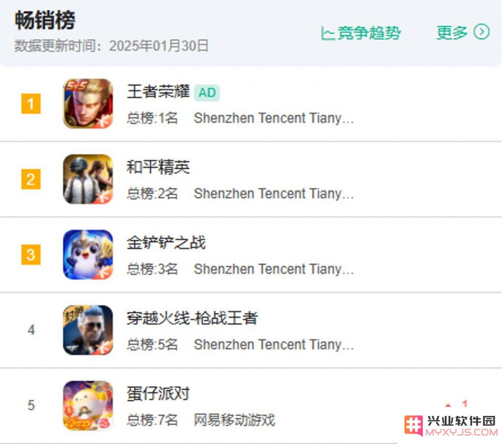The image size is (504, 444).
Task: Select the 金铲铲之战 title text
Action: [166, 243]
